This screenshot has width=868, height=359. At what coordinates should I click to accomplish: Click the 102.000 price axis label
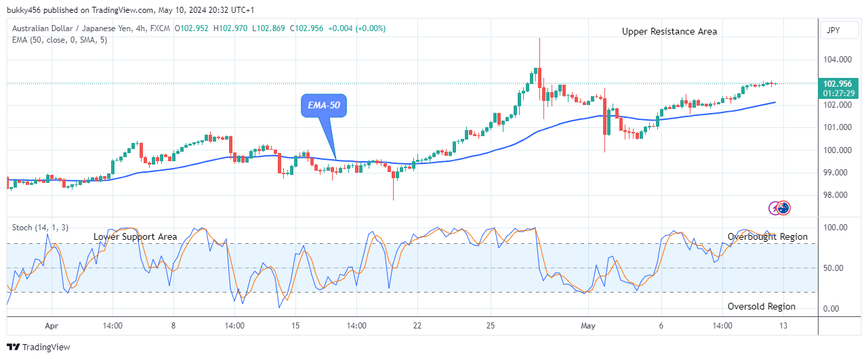coord(839,105)
